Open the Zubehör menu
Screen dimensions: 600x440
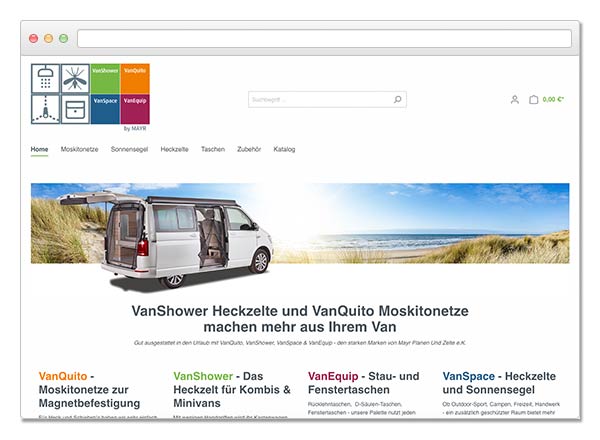249,149
